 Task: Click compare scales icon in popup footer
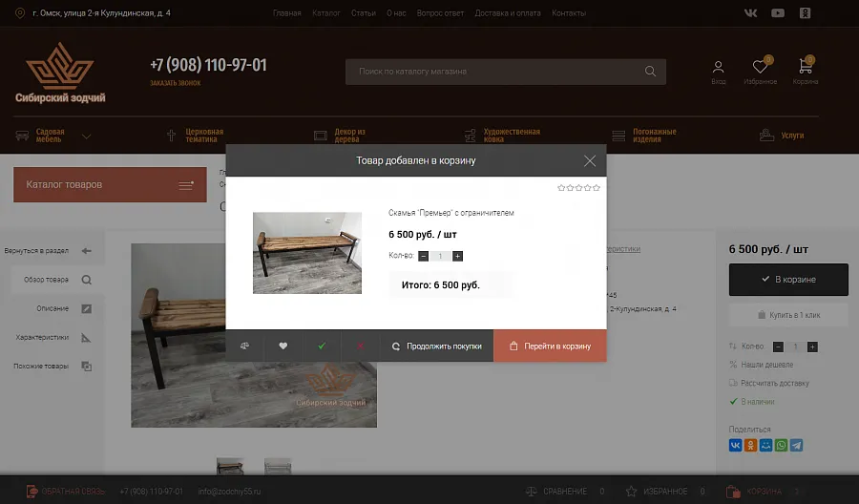pos(244,346)
